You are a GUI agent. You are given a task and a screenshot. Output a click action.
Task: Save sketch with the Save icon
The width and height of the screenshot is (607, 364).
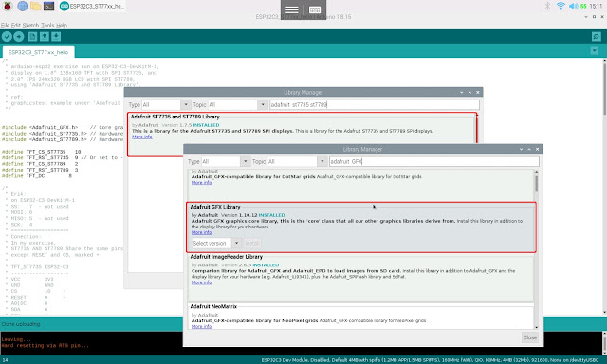click(x=56, y=36)
